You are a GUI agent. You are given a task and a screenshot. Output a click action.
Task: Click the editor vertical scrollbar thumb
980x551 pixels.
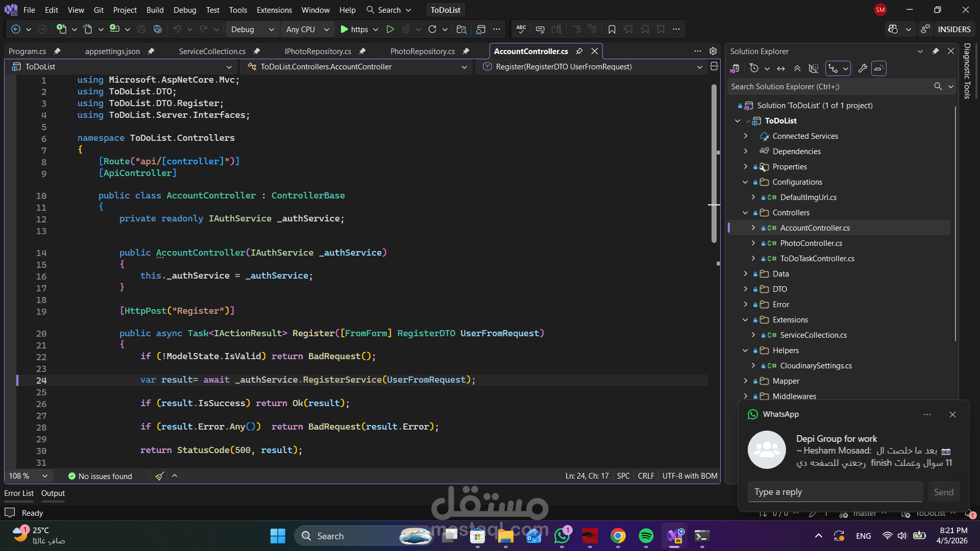(x=714, y=163)
